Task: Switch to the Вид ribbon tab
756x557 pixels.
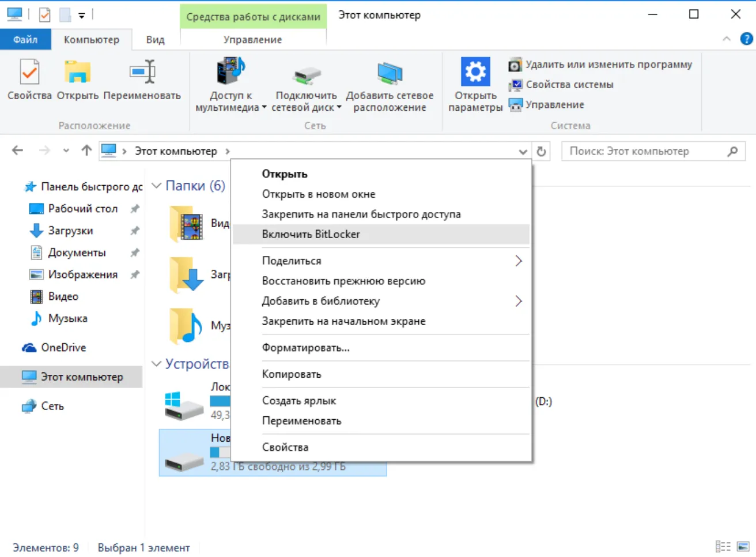Action: click(155, 40)
